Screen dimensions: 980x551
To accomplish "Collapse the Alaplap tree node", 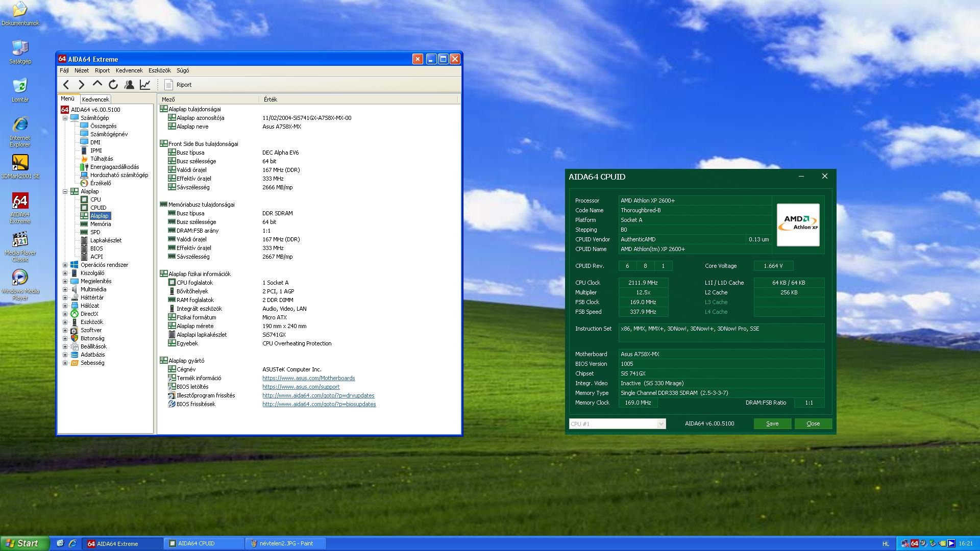I will click(x=65, y=191).
